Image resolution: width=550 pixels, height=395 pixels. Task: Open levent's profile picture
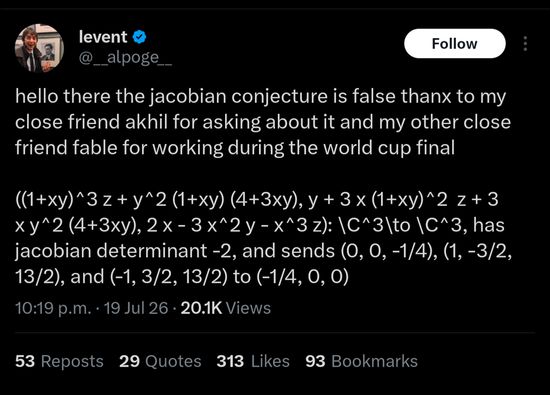tap(39, 48)
